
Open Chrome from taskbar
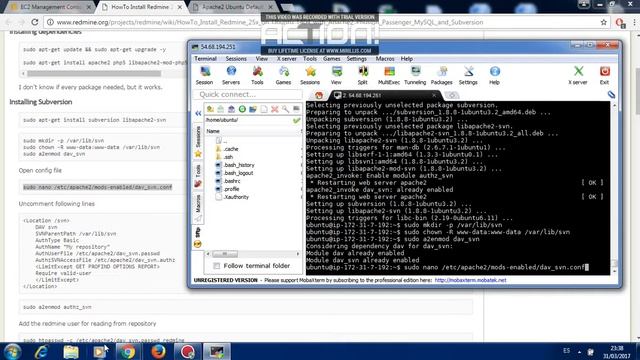pos(128,351)
